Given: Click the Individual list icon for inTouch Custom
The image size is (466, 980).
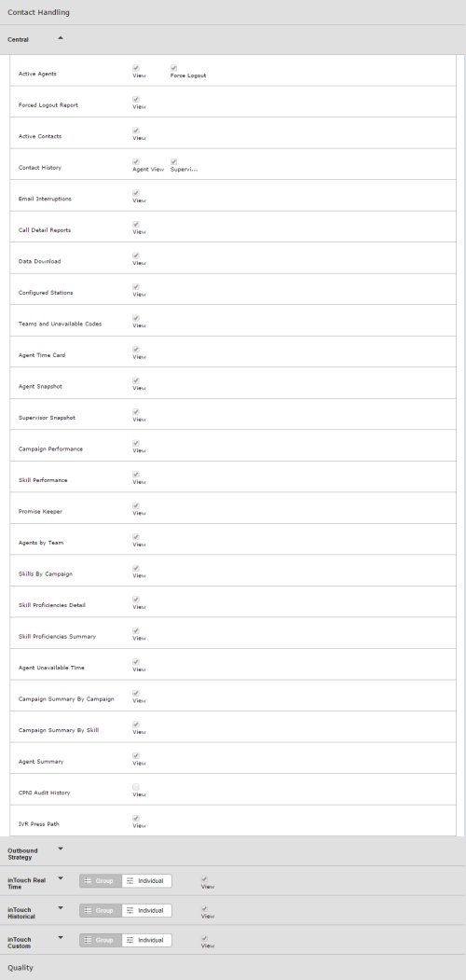Looking at the screenshot, I should (x=130, y=940).
